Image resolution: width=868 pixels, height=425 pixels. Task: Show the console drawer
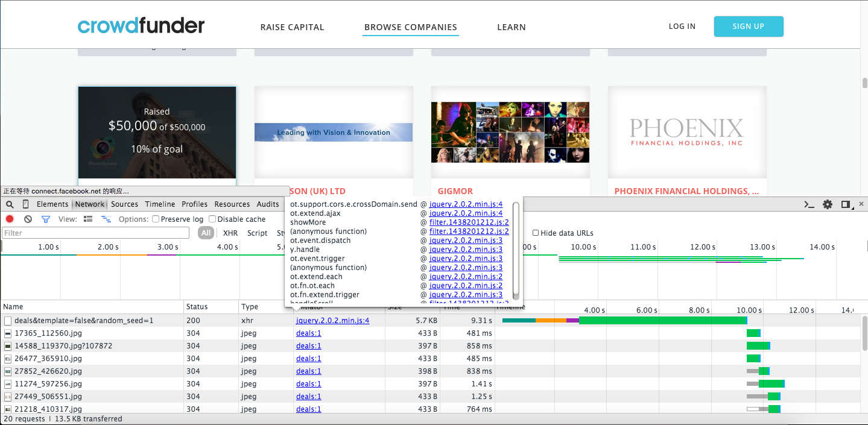tap(809, 204)
